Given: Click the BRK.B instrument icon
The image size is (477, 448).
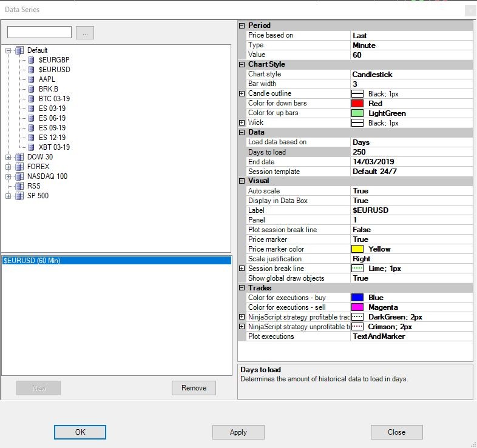Looking at the screenshot, I should [31, 89].
